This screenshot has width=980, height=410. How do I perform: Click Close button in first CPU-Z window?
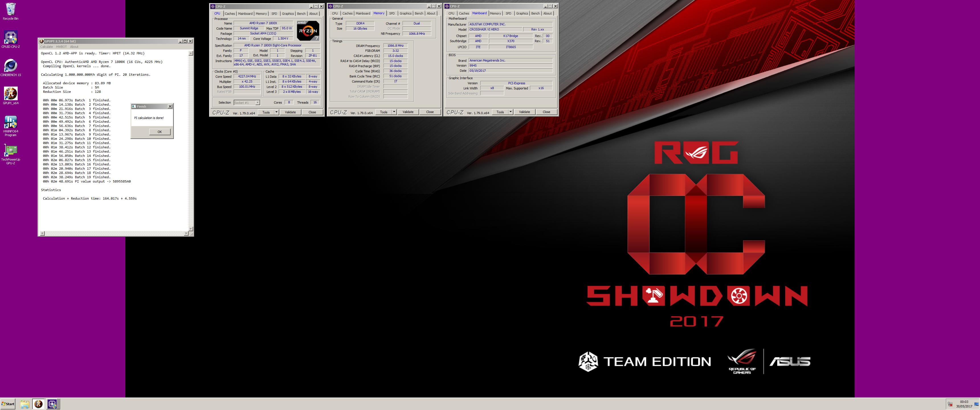[x=312, y=112]
